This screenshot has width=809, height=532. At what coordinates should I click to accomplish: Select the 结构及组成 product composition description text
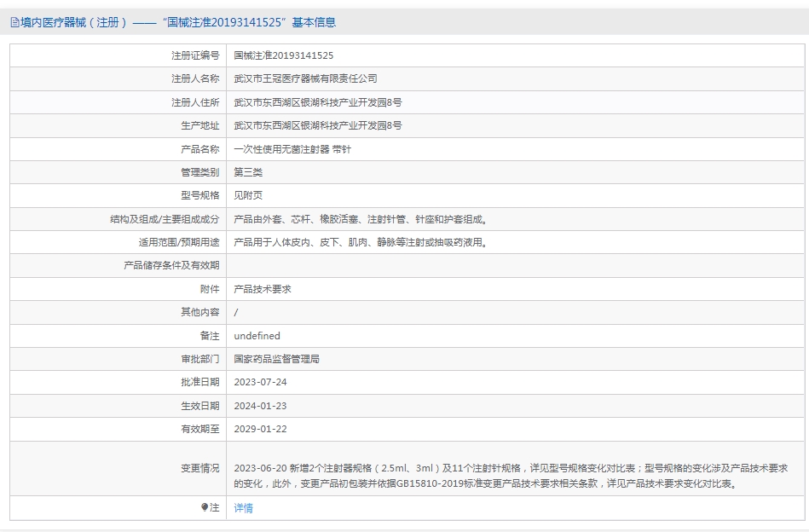point(361,219)
